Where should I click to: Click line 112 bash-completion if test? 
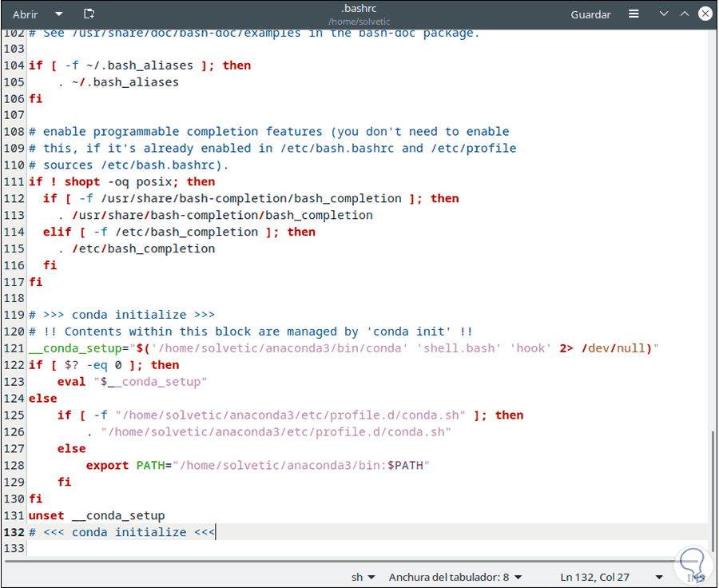click(x=251, y=199)
